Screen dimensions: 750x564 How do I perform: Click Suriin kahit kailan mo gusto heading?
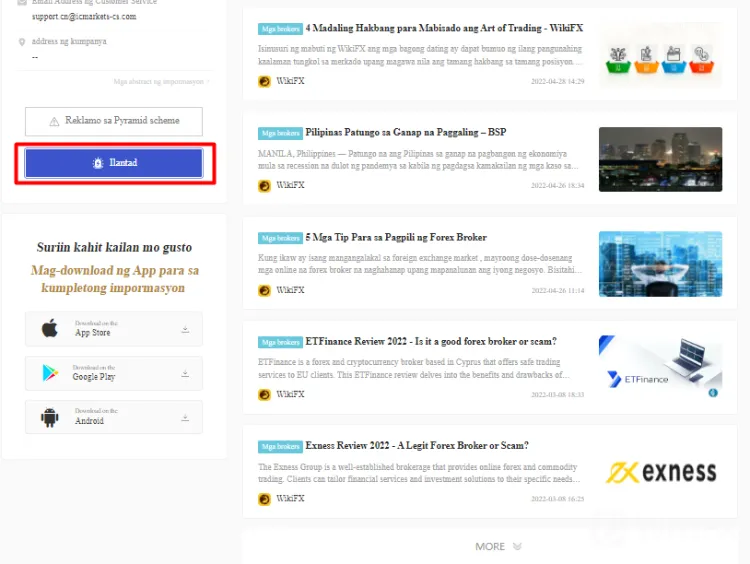tap(114, 247)
